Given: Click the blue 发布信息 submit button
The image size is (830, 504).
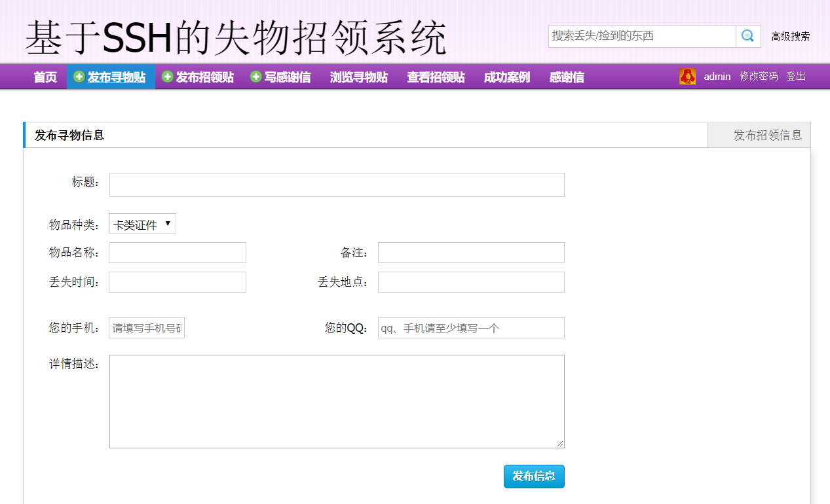Looking at the screenshot, I should coord(533,477).
